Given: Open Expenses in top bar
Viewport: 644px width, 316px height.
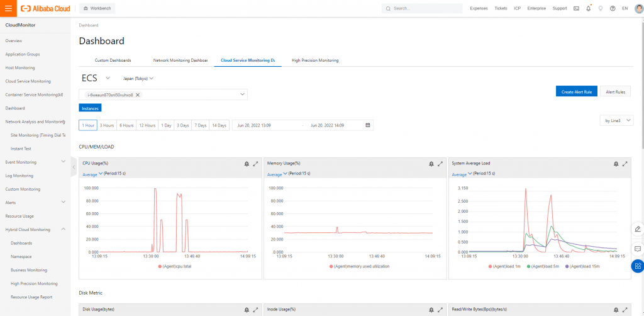Looking at the screenshot, I should pos(479,8).
